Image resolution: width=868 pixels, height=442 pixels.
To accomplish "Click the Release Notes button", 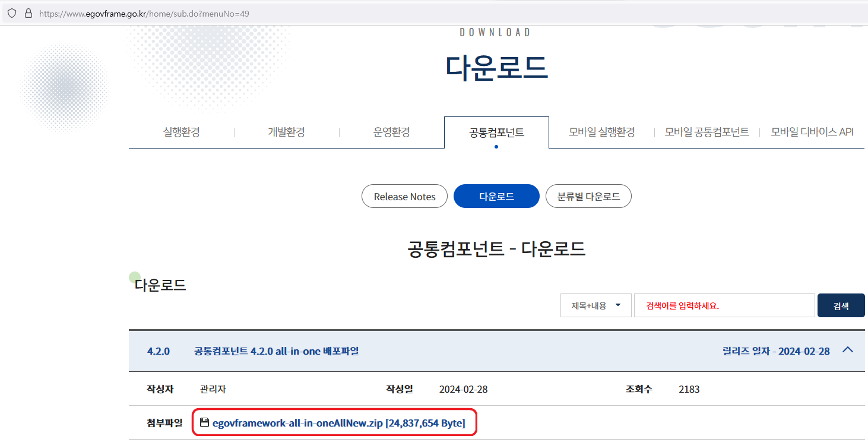I will tap(404, 196).
